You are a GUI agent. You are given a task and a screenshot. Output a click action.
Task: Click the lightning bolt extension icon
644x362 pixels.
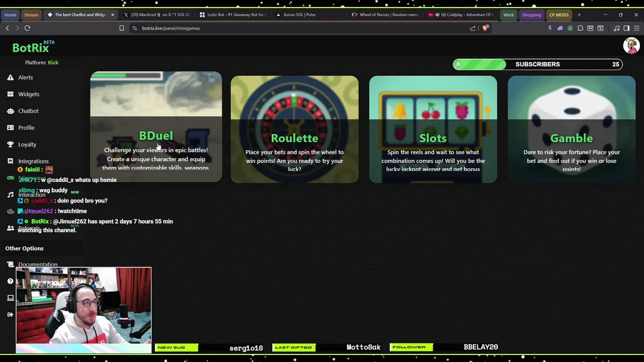click(550, 28)
